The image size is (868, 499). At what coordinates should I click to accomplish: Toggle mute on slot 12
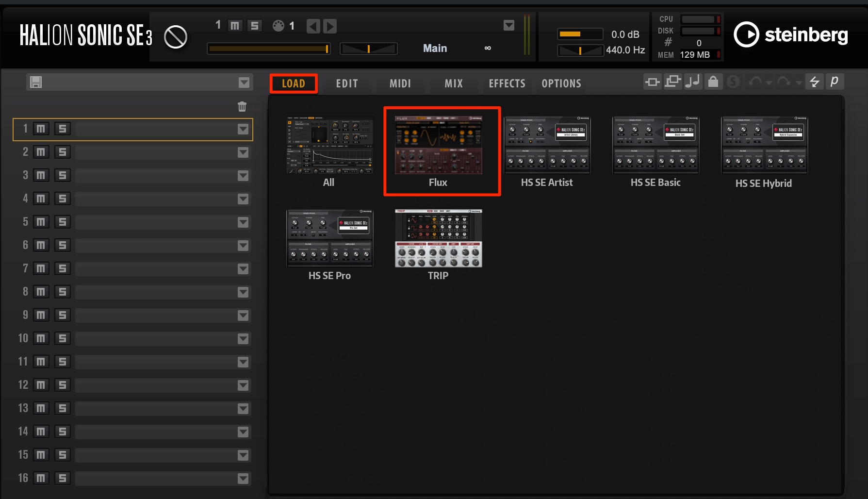[x=41, y=385]
